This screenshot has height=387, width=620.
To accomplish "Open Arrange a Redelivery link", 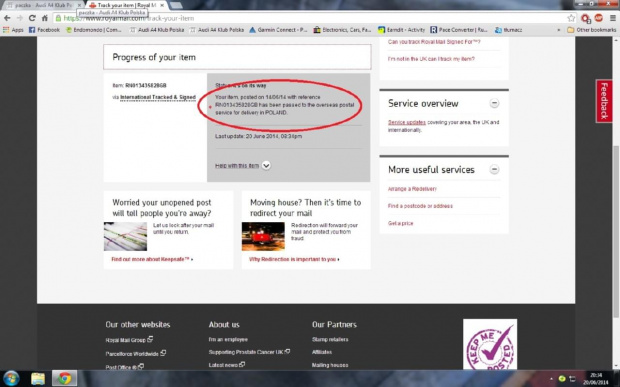I will [x=412, y=189].
